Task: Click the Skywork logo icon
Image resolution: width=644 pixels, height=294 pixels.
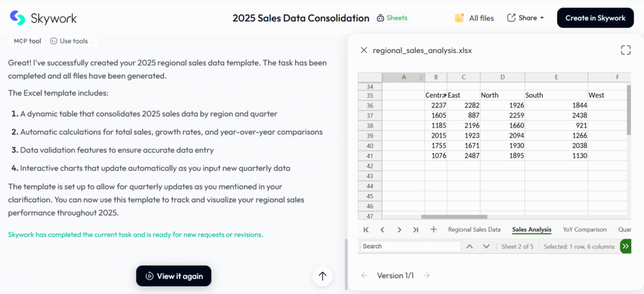Action: 18,18
